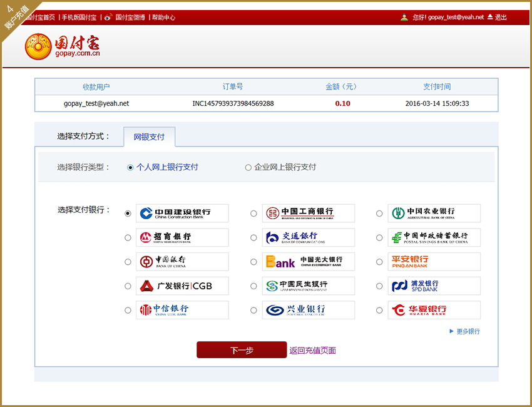This screenshot has height=407, width=532.
Task: Click the 支付时间 column header
Action: click(437, 86)
